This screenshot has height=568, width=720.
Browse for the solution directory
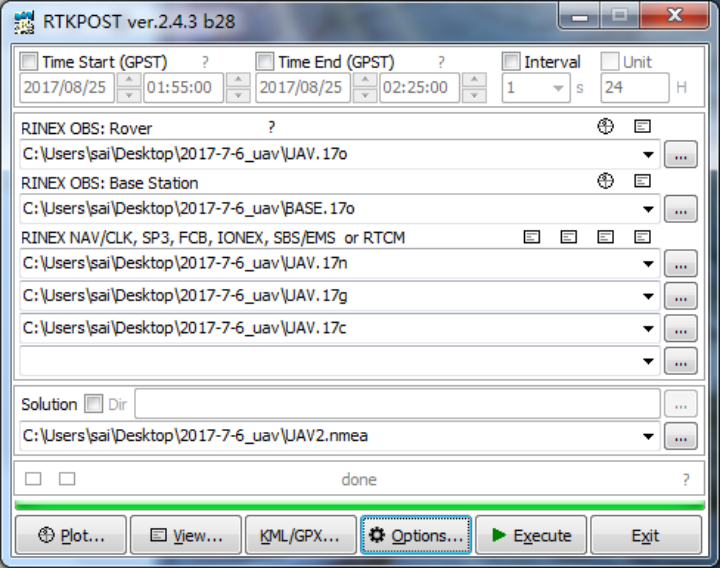(x=681, y=404)
